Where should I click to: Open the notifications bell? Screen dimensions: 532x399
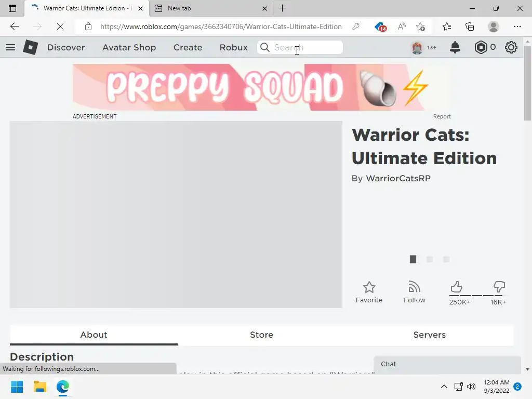pos(455,47)
